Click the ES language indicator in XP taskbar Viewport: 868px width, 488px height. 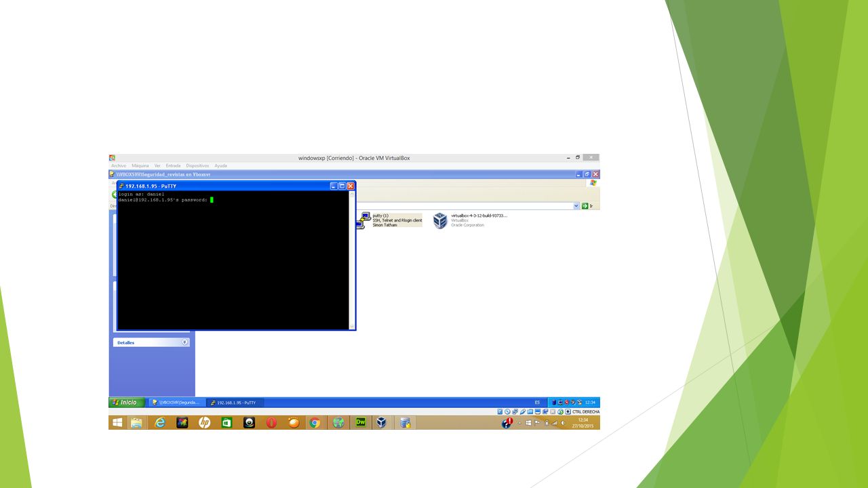(x=537, y=402)
